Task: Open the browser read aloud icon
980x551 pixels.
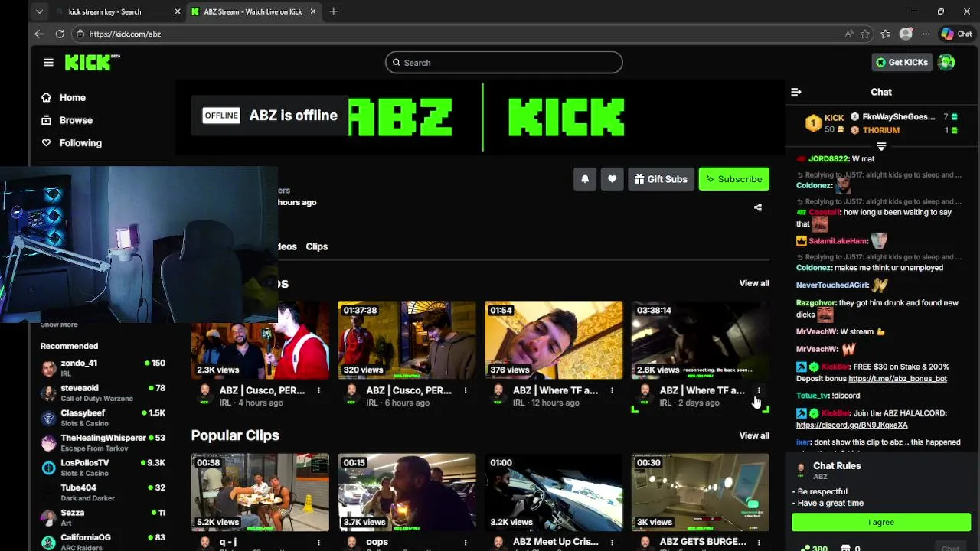Action: tap(849, 34)
